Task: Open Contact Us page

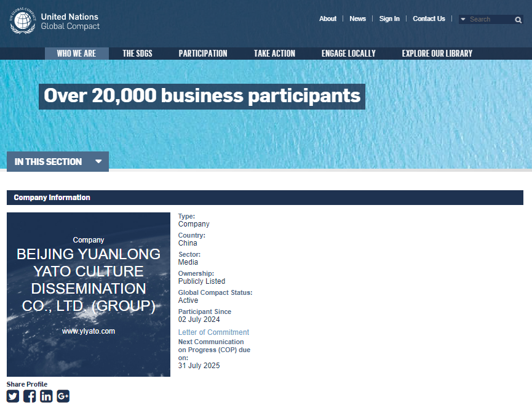Action: pyautogui.click(x=429, y=18)
